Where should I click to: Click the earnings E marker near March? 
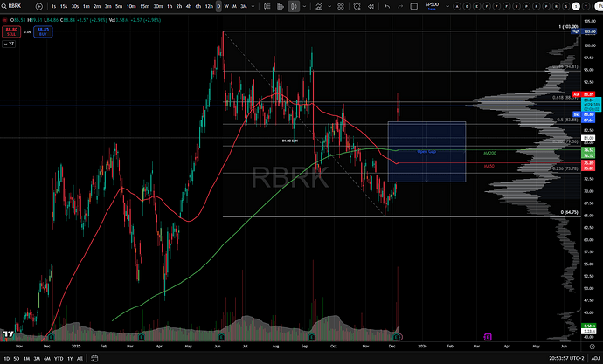pyautogui.click(x=142, y=337)
